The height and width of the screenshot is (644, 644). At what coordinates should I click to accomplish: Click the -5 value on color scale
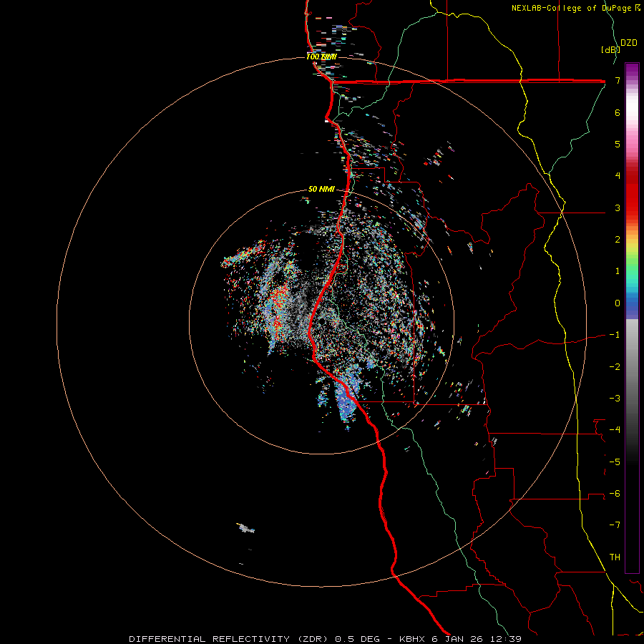pos(615,462)
